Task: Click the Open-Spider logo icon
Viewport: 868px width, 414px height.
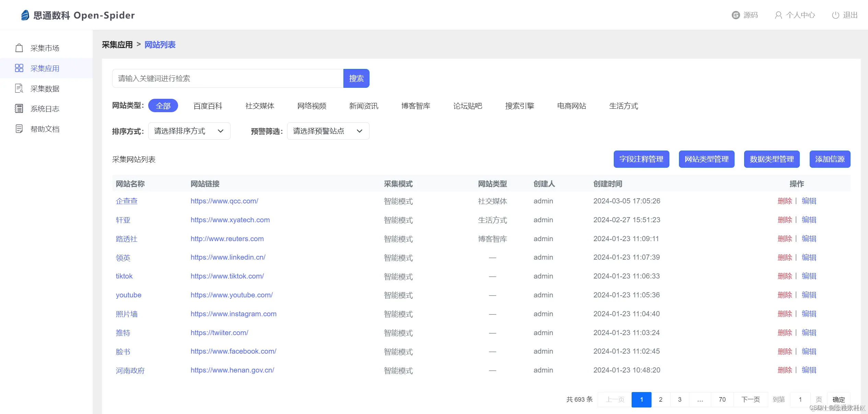Action: coord(25,15)
